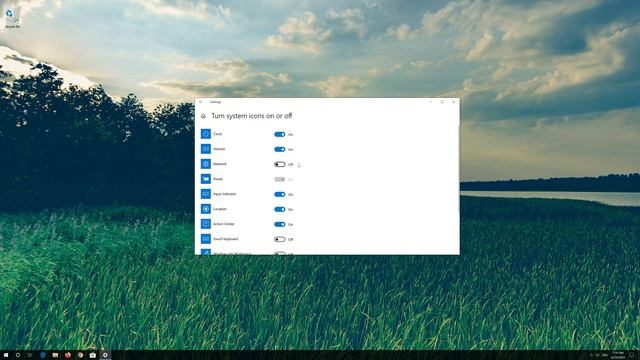Open the Action Center notification icon
Viewport: 640px width, 360px height.
click(x=632, y=355)
